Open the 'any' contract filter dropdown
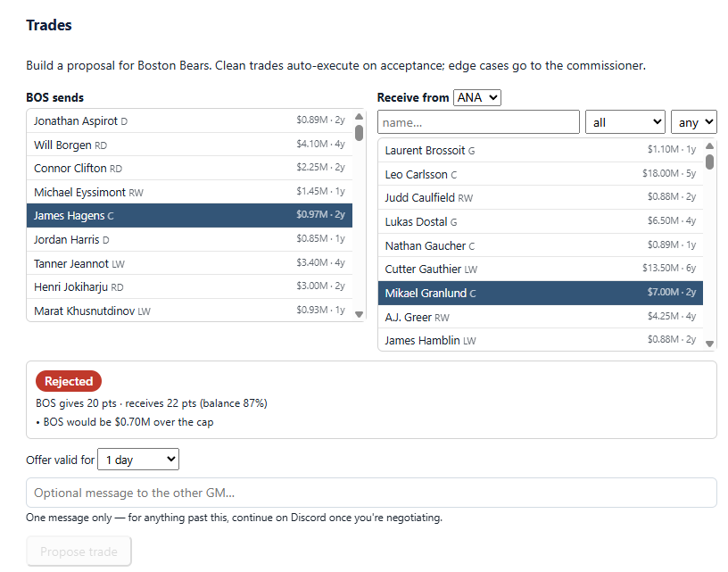This screenshot has height=572, width=728. (x=693, y=122)
